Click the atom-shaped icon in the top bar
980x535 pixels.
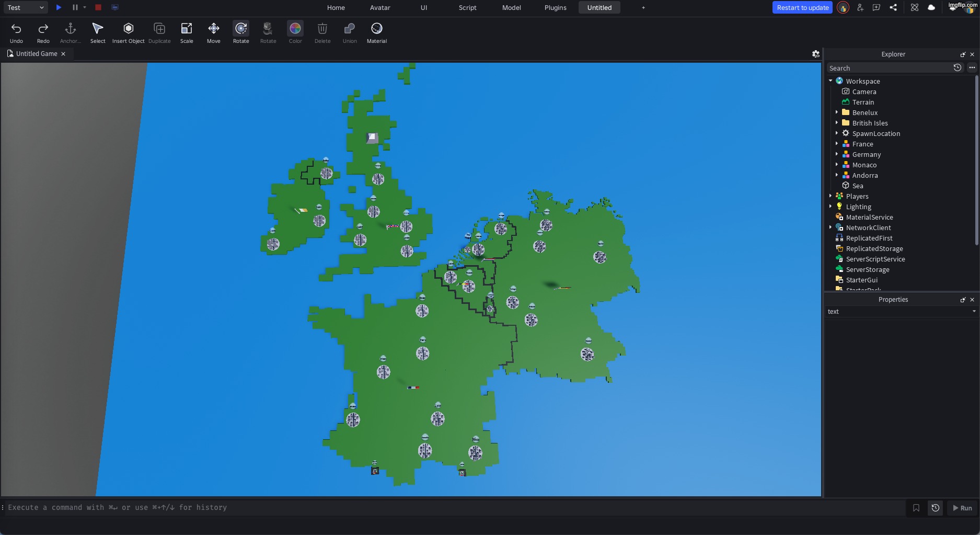tap(915, 7)
